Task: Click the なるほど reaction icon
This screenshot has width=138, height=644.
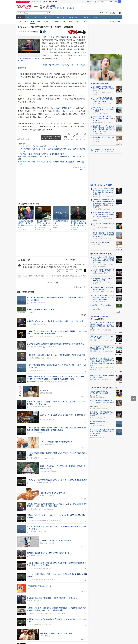Action: [x=67, y=270]
